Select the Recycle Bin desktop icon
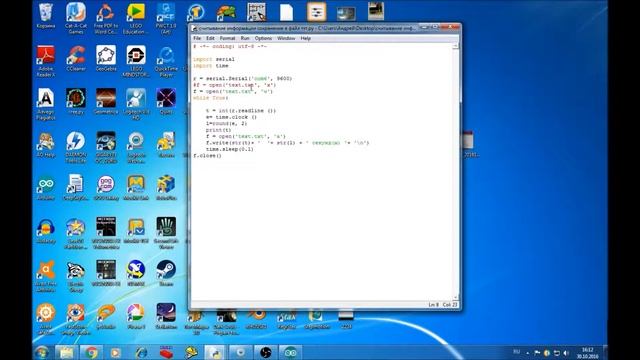Screen dimensions: 640x360 pyautogui.click(x=46, y=16)
